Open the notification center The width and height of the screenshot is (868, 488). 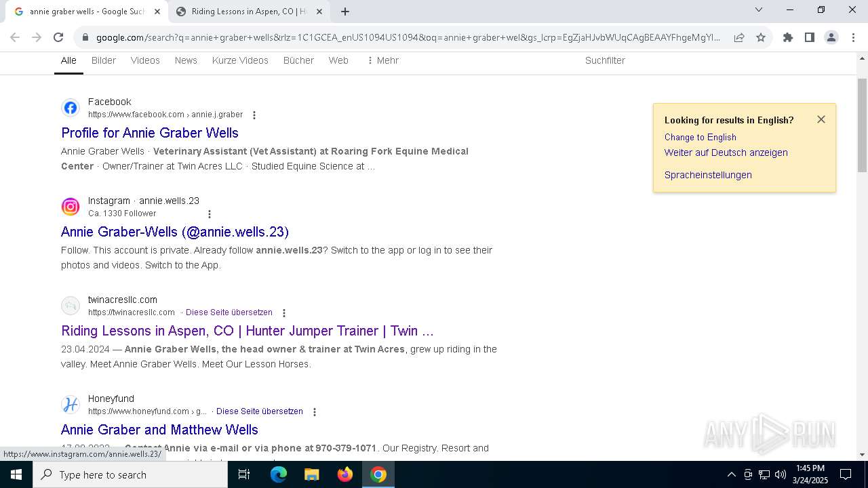pyautogui.click(x=846, y=474)
